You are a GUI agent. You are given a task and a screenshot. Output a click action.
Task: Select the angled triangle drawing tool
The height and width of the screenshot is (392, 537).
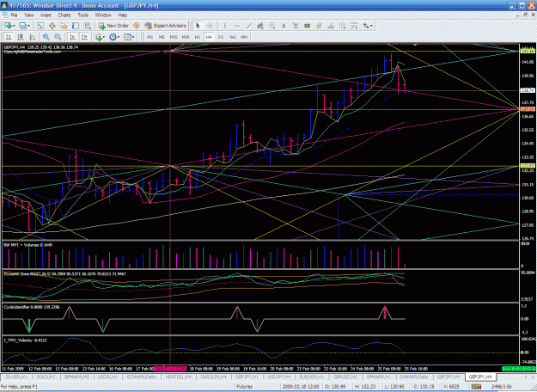point(331,26)
